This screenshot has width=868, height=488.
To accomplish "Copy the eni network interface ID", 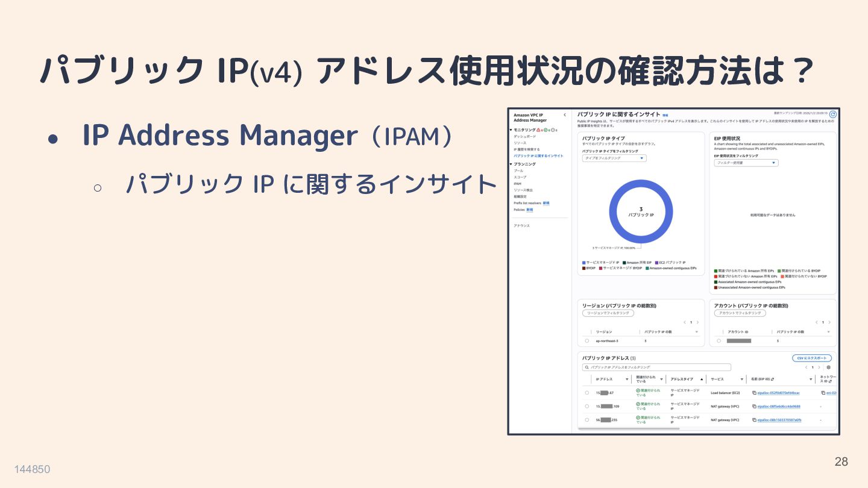I will pyautogui.click(x=823, y=393).
